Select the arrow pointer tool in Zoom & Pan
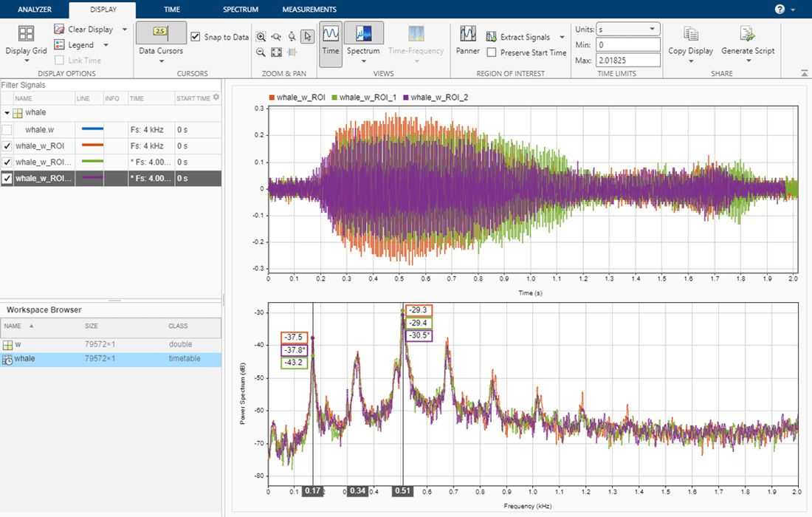812x517 pixels. coord(307,35)
